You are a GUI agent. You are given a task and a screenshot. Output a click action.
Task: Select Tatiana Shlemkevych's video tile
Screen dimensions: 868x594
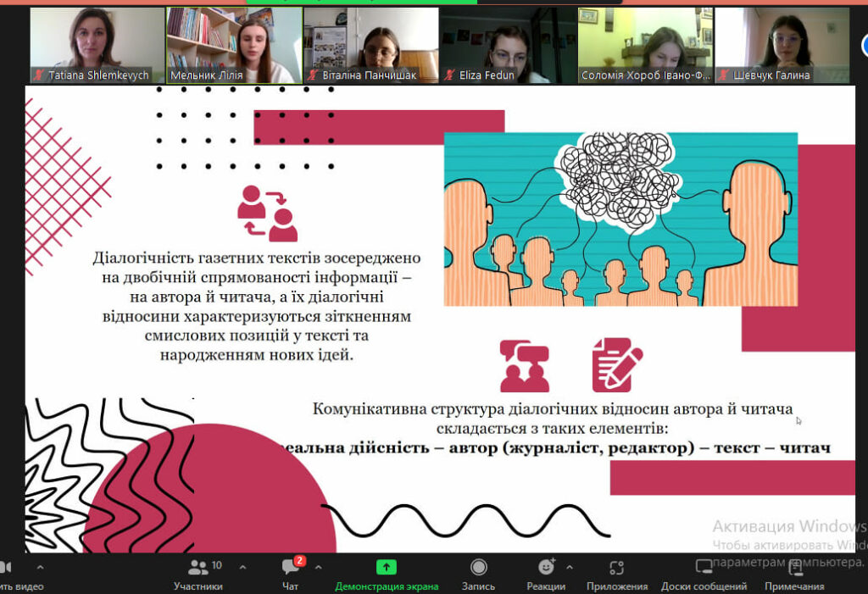pos(97,46)
